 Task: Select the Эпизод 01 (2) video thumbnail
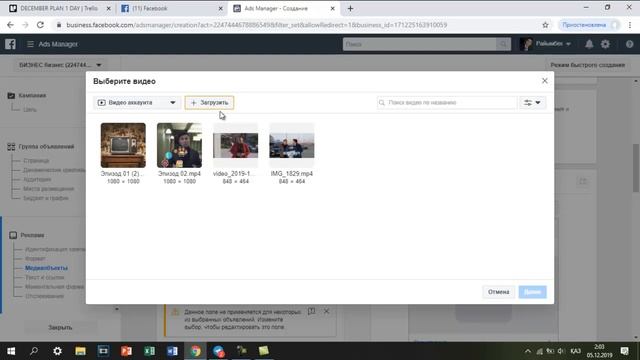(x=123, y=145)
